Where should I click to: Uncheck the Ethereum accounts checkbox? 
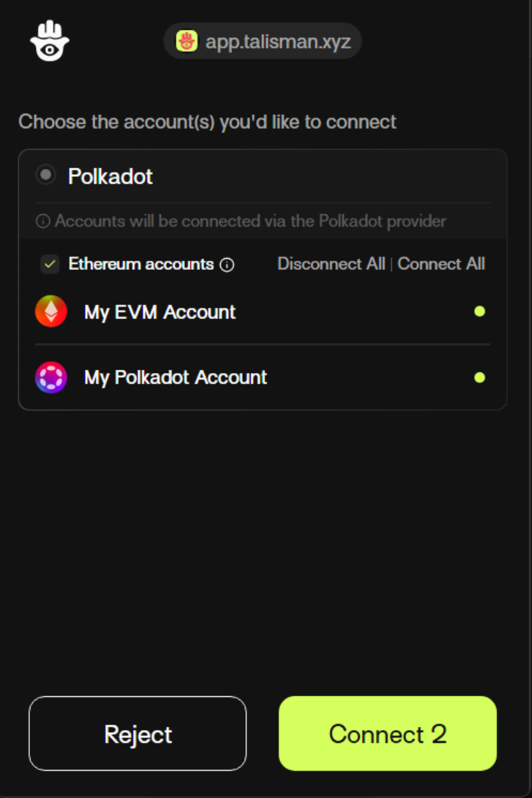pyautogui.click(x=50, y=264)
